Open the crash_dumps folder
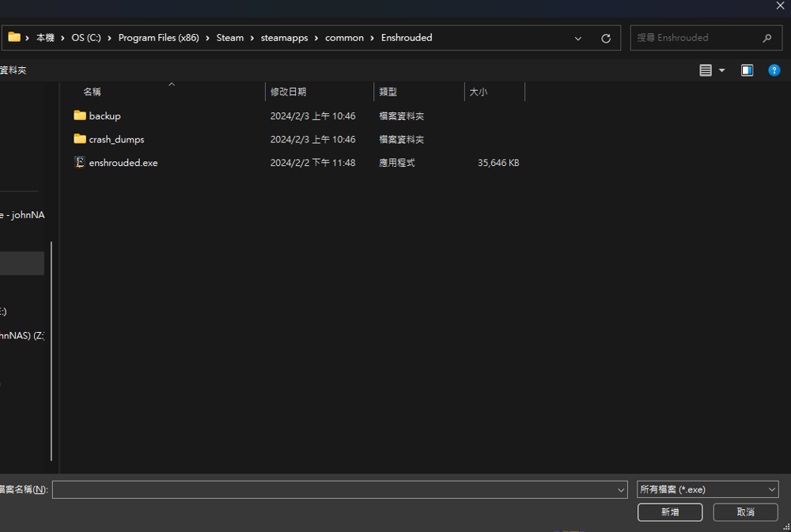The width and height of the screenshot is (791, 532). point(115,139)
